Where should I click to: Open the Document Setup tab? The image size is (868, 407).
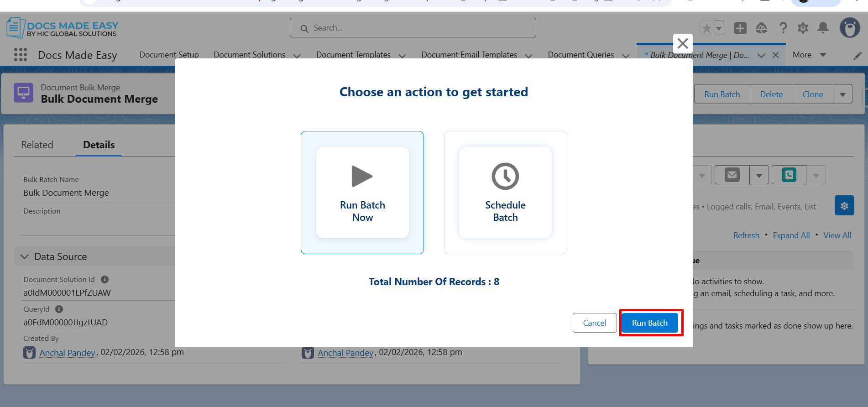point(169,55)
